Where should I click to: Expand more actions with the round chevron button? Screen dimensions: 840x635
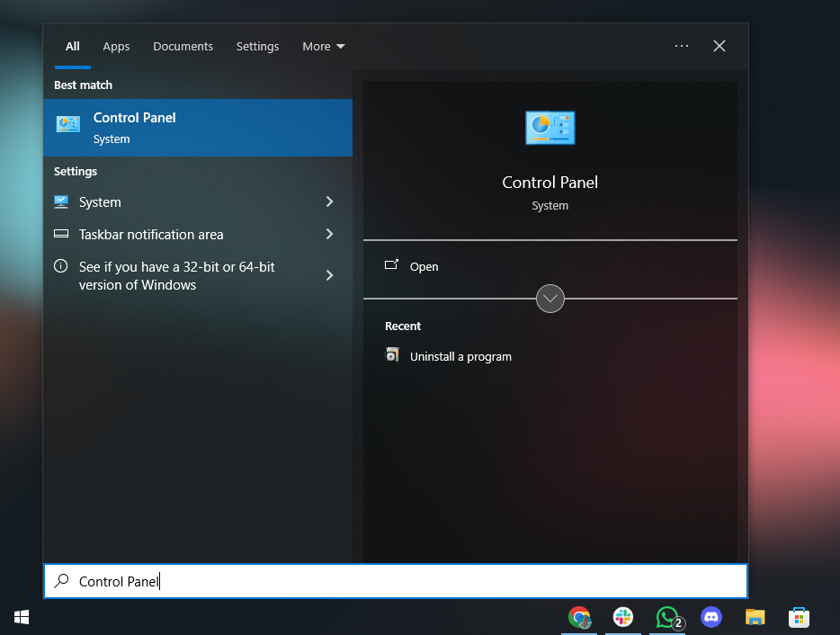pos(550,299)
